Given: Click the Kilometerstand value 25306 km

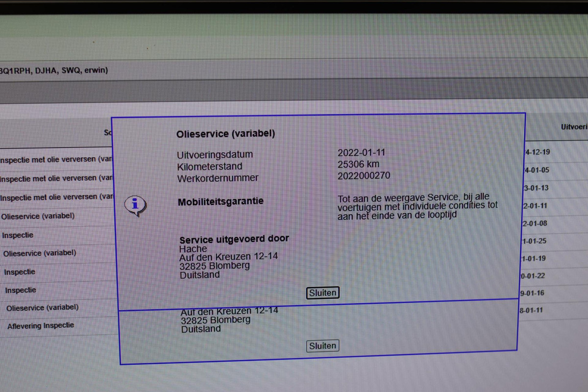Looking at the screenshot, I should (358, 164).
